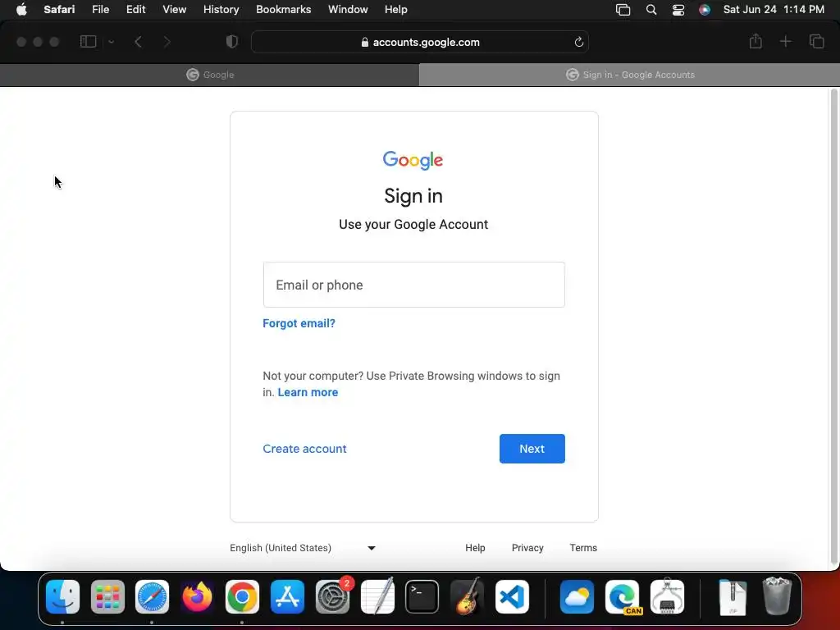This screenshot has height=630, width=840.
Task: Open System Information from the Dock
Action: coord(667,597)
